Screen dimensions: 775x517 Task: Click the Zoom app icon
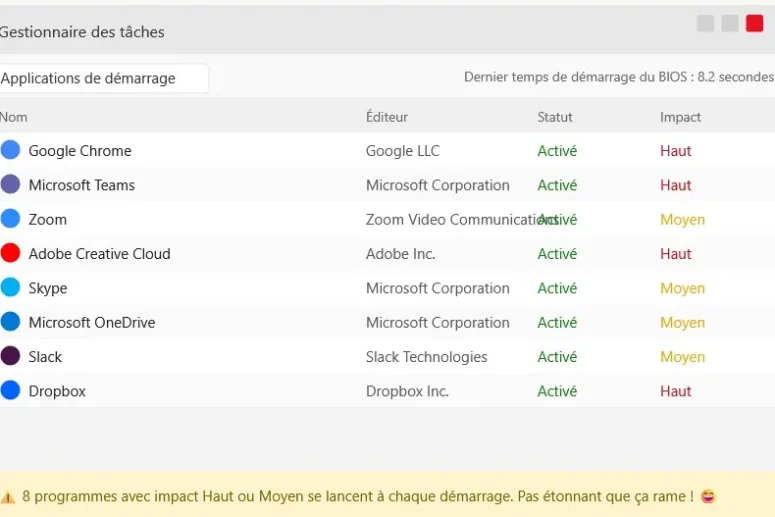[10, 218]
